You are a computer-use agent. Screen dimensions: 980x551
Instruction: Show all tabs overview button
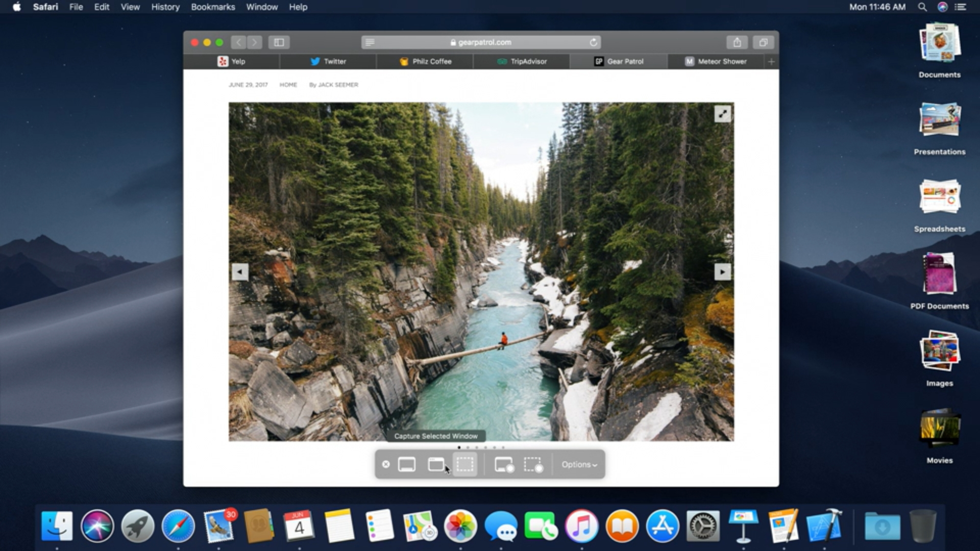763,42
